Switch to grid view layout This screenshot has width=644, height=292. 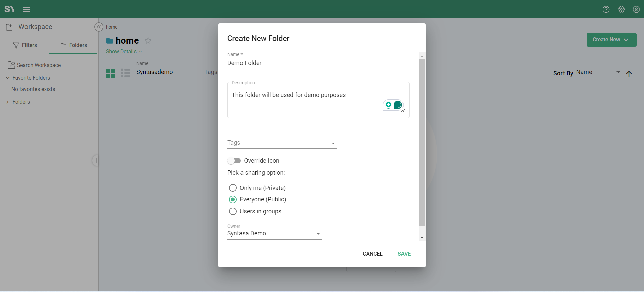pos(111,73)
